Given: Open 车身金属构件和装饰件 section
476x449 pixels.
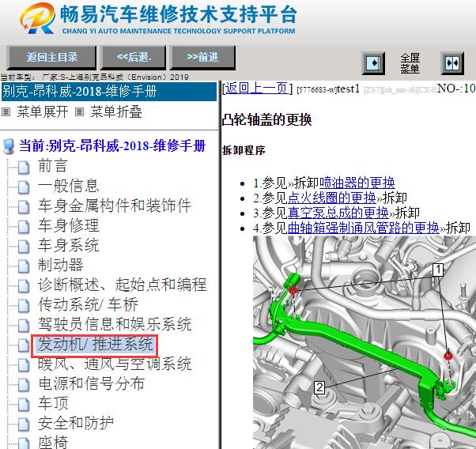Looking at the screenshot, I should (x=115, y=206).
